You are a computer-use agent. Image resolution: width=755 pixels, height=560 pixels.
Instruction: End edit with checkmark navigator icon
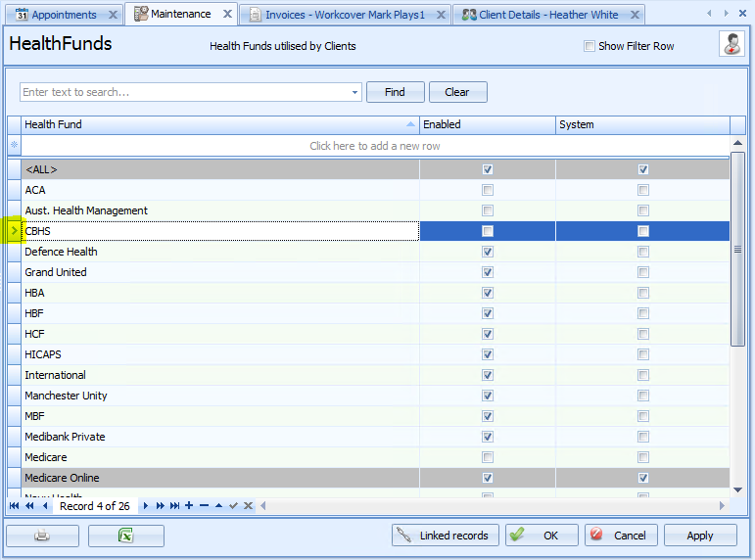click(x=233, y=505)
